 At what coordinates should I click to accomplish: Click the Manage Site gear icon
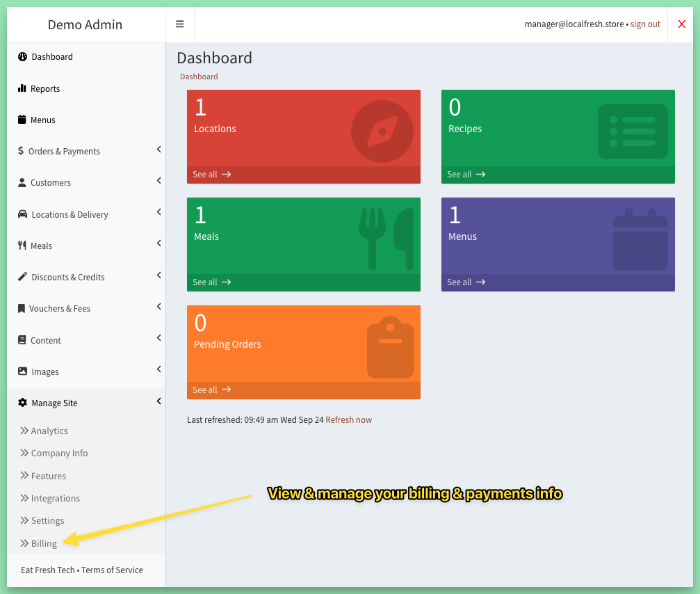tap(22, 403)
